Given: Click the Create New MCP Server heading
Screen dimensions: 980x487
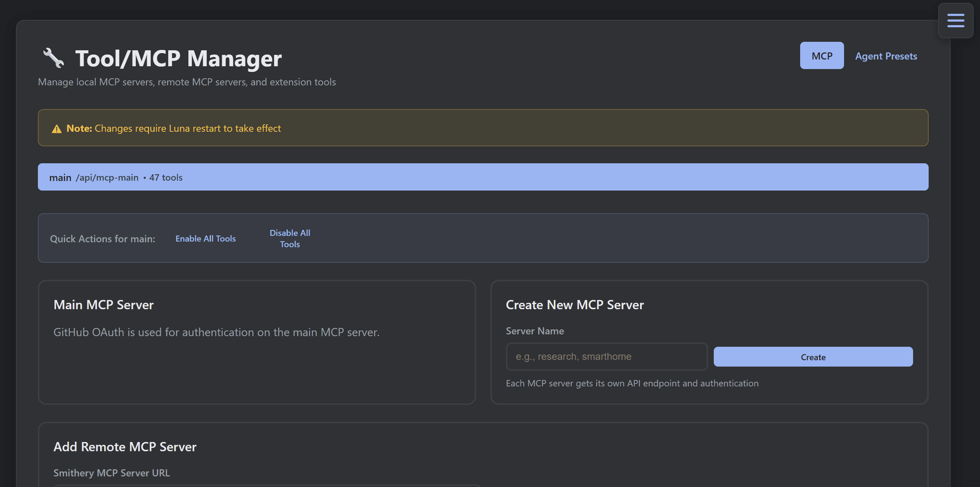Looking at the screenshot, I should (575, 305).
